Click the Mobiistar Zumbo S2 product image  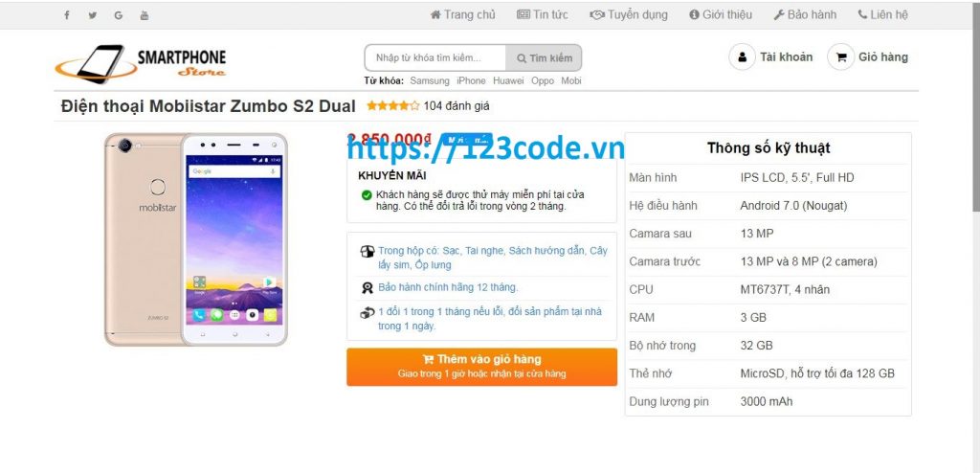click(195, 239)
